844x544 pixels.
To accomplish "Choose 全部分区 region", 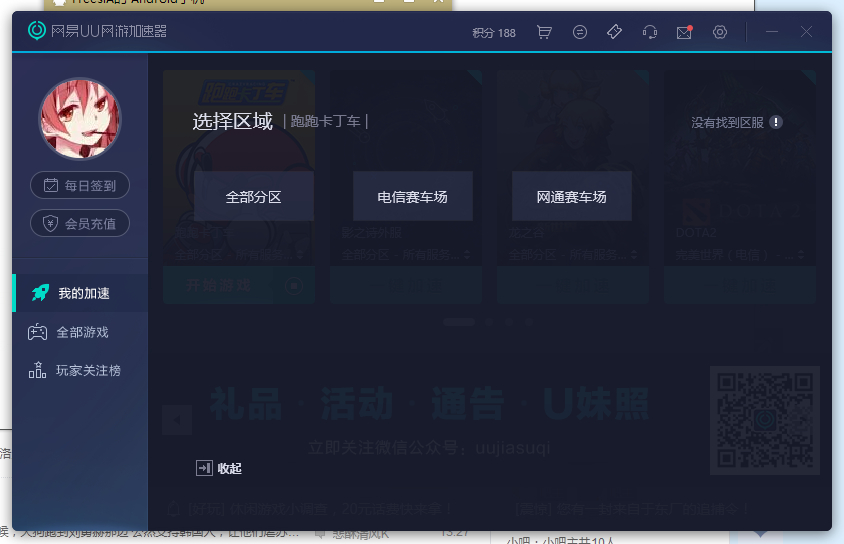I will (x=254, y=196).
